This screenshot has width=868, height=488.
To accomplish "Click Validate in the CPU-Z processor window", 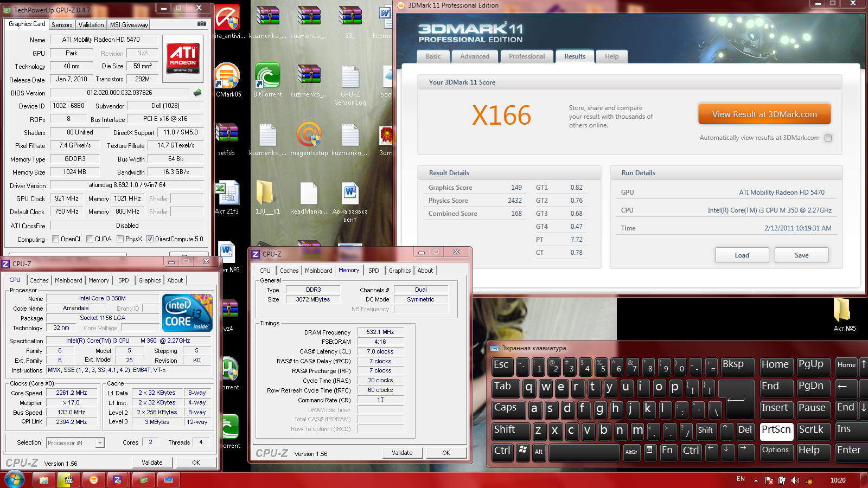I will click(152, 463).
